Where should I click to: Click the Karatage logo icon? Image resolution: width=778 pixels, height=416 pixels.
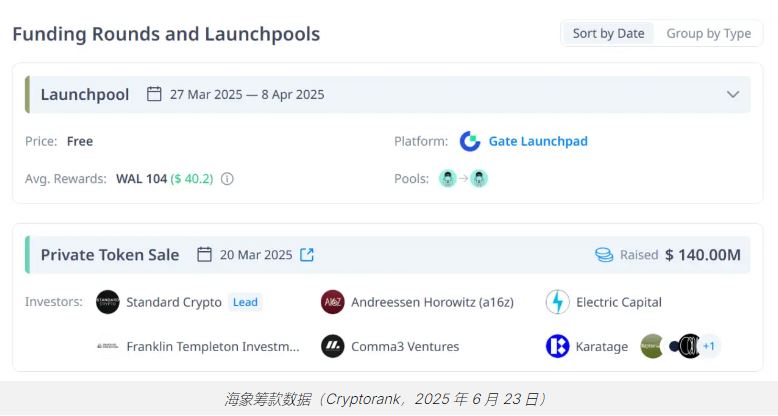[x=558, y=346]
